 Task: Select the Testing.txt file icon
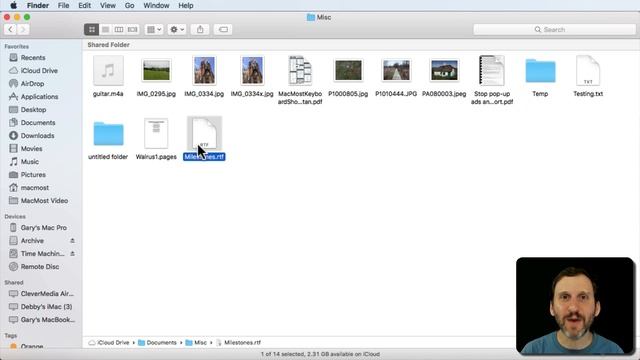pos(588,71)
